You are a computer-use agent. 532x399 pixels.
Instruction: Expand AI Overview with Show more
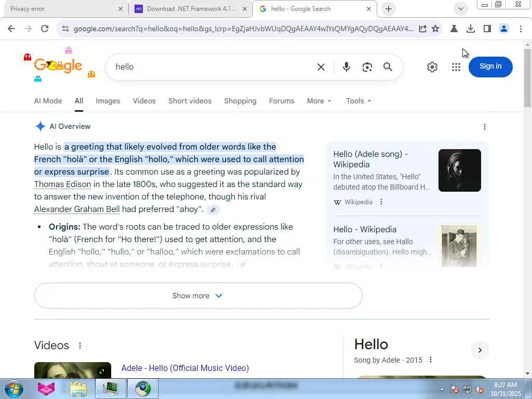[198, 296]
